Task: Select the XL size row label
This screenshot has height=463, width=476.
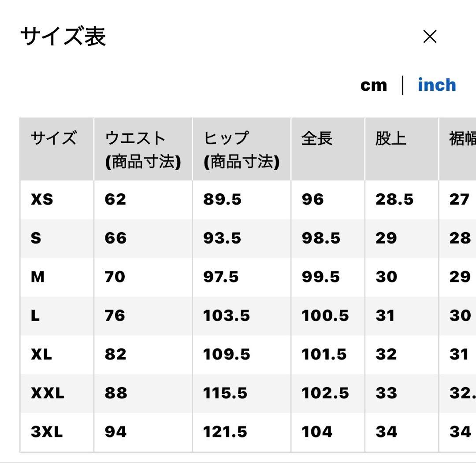Action: 41,354
